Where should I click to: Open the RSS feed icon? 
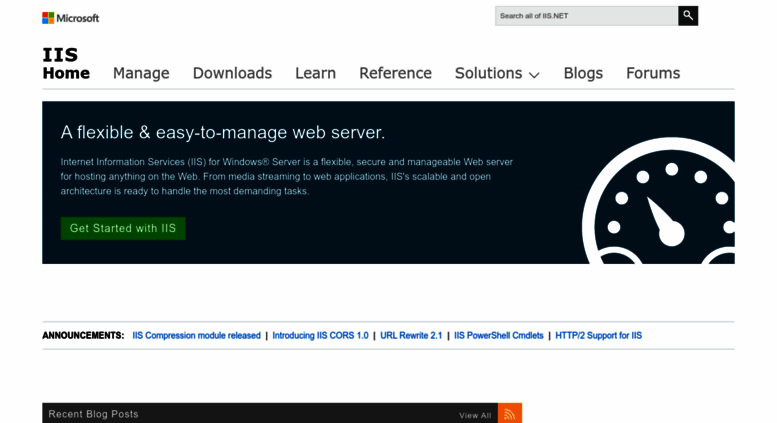click(509, 415)
